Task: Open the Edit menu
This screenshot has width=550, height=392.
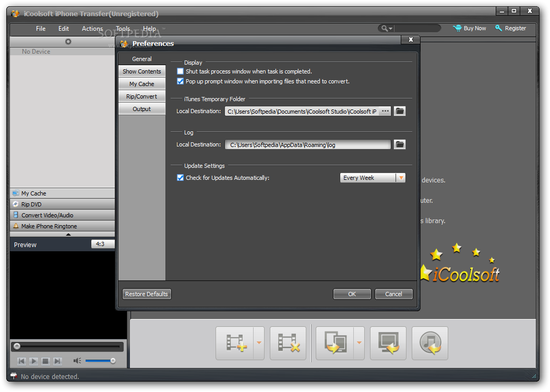Action: 64,28
